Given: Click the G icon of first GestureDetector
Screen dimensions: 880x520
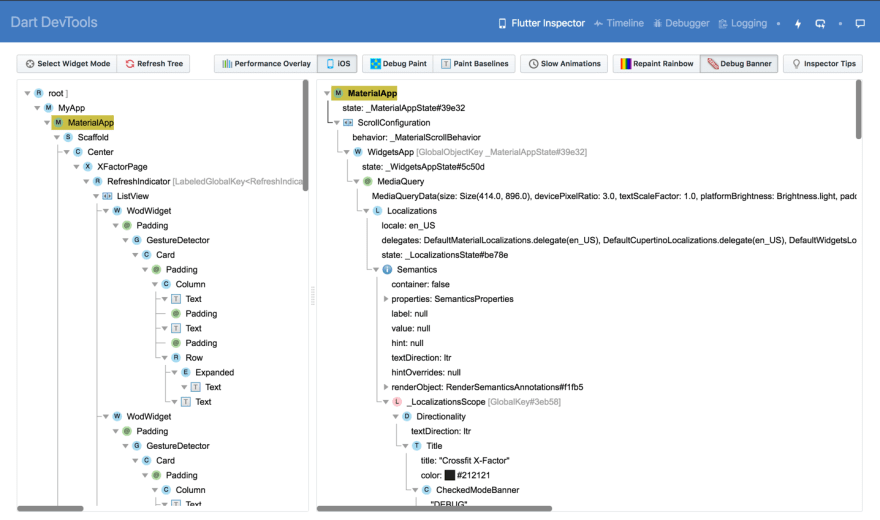Looking at the screenshot, I should click(x=136, y=240).
